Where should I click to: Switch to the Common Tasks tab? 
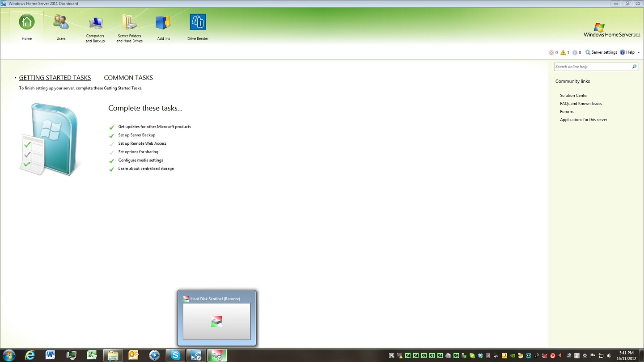(x=128, y=78)
